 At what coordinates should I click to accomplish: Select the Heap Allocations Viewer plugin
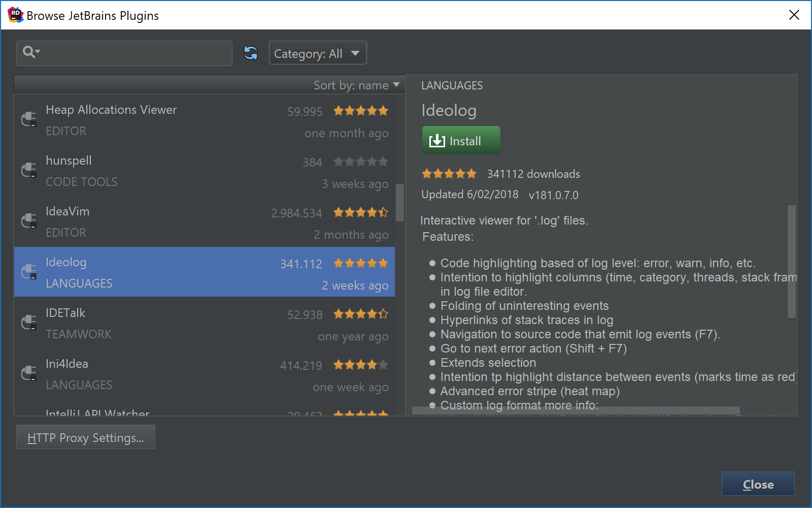(205, 120)
